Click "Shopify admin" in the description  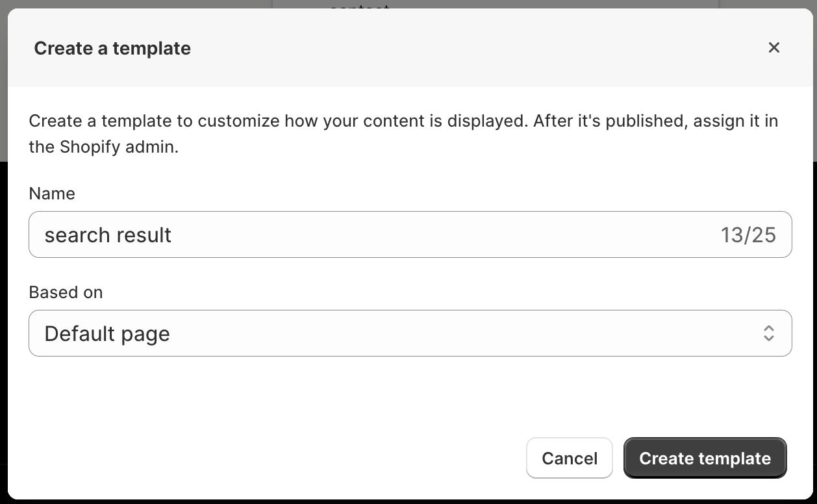[119, 147]
